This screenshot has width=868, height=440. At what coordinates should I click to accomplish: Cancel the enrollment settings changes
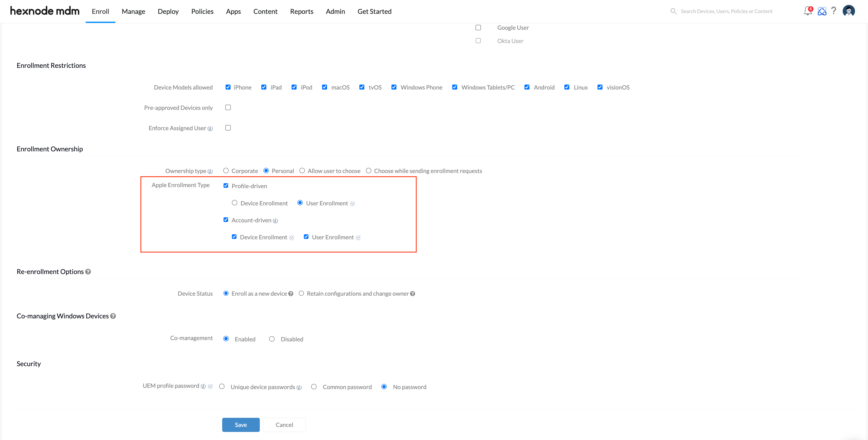(x=284, y=425)
